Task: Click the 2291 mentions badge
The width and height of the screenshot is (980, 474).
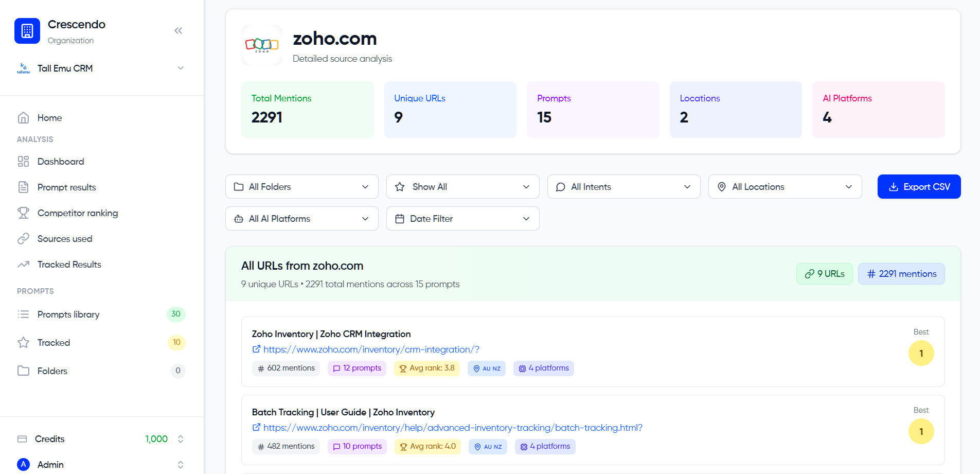Action: tap(901, 274)
